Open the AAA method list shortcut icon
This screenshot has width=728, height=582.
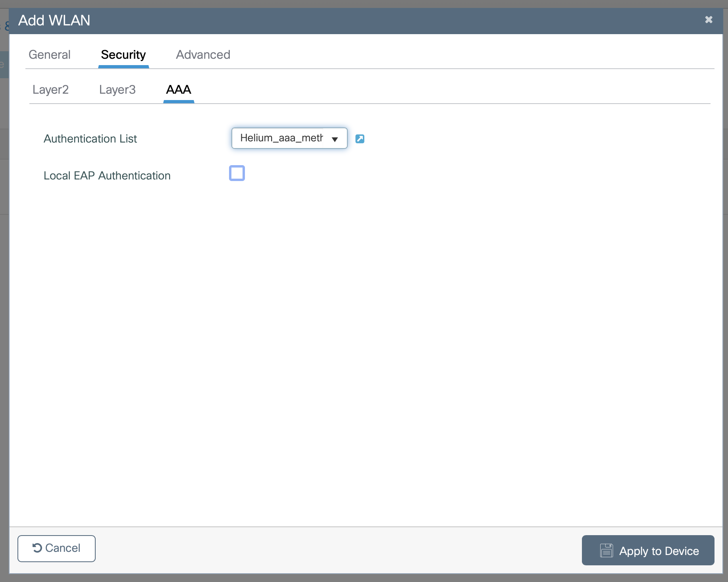pyautogui.click(x=360, y=139)
